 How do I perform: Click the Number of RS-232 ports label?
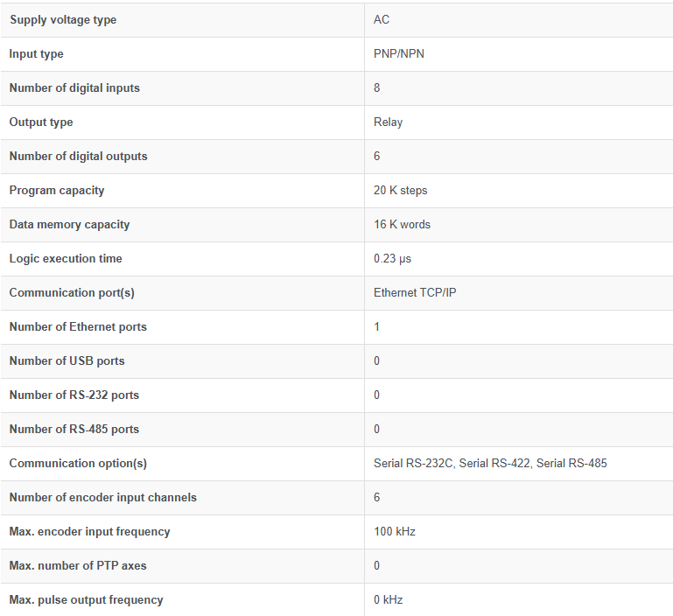click(74, 395)
